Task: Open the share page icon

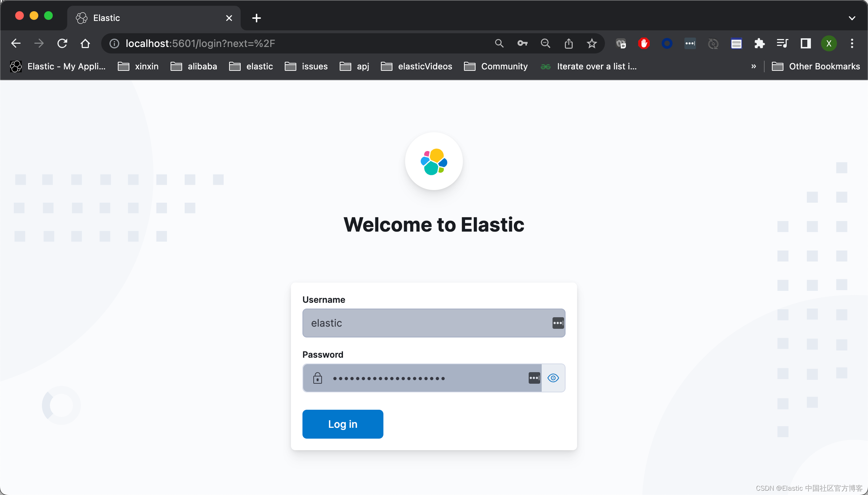Action: tap(568, 44)
